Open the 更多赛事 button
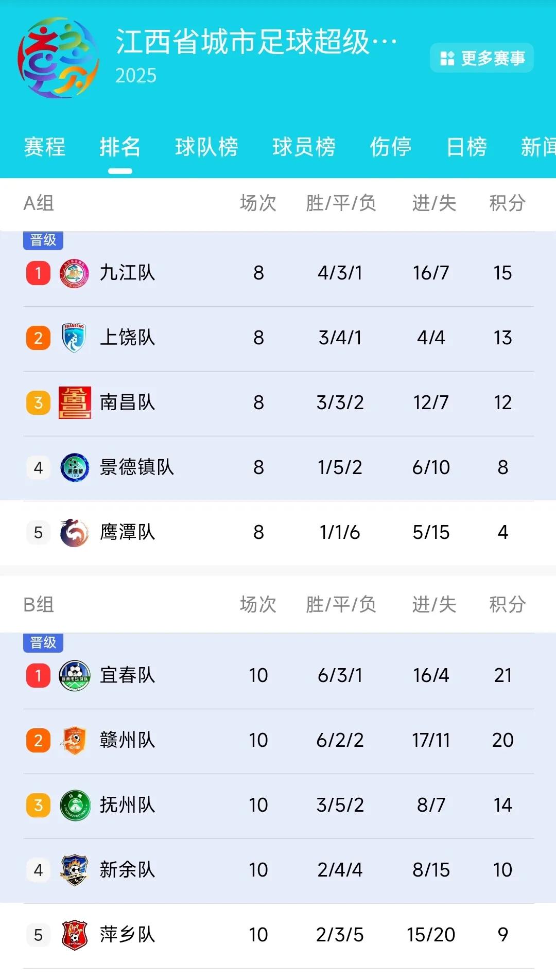The width and height of the screenshot is (556, 980). click(482, 58)
